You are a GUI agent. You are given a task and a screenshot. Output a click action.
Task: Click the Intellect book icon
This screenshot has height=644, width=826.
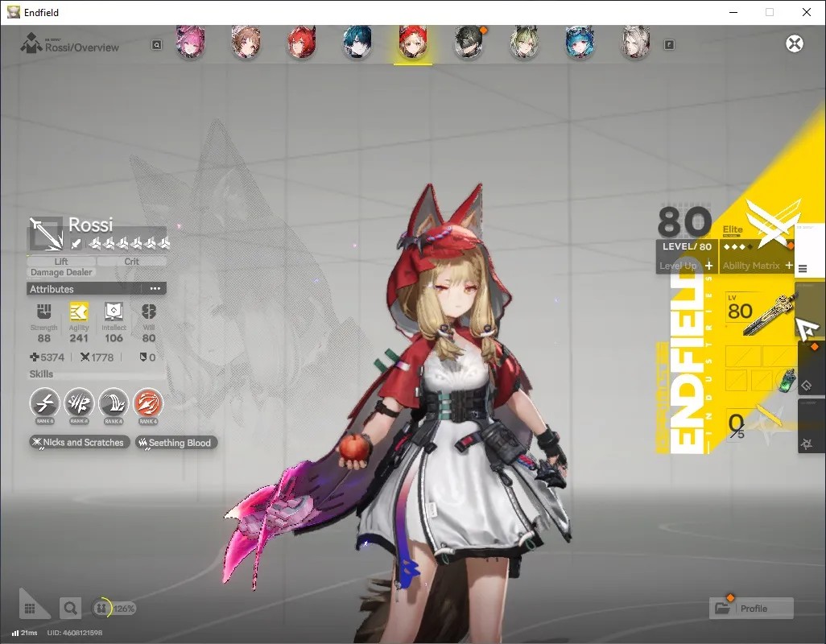(114, 312)
